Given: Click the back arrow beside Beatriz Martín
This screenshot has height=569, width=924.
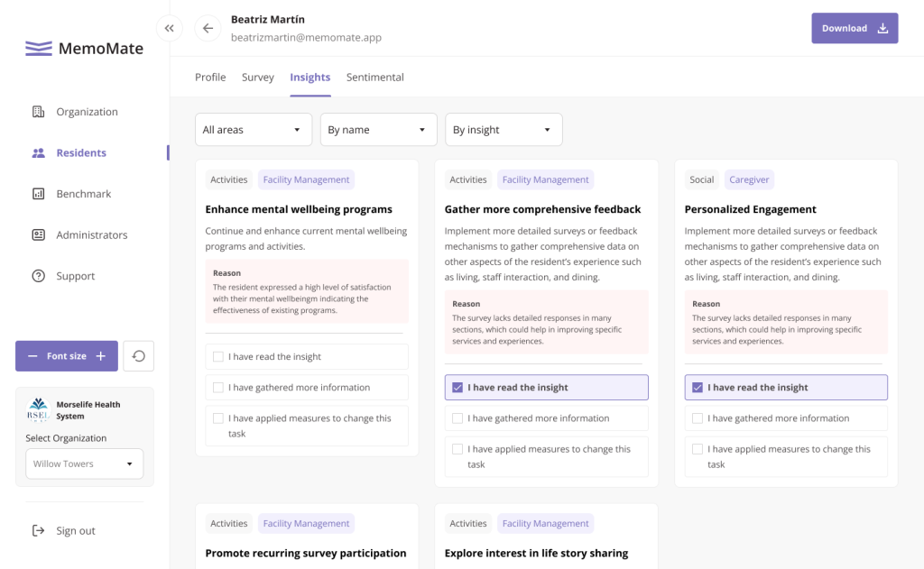Looking at the screenshot, I should 208,29.
